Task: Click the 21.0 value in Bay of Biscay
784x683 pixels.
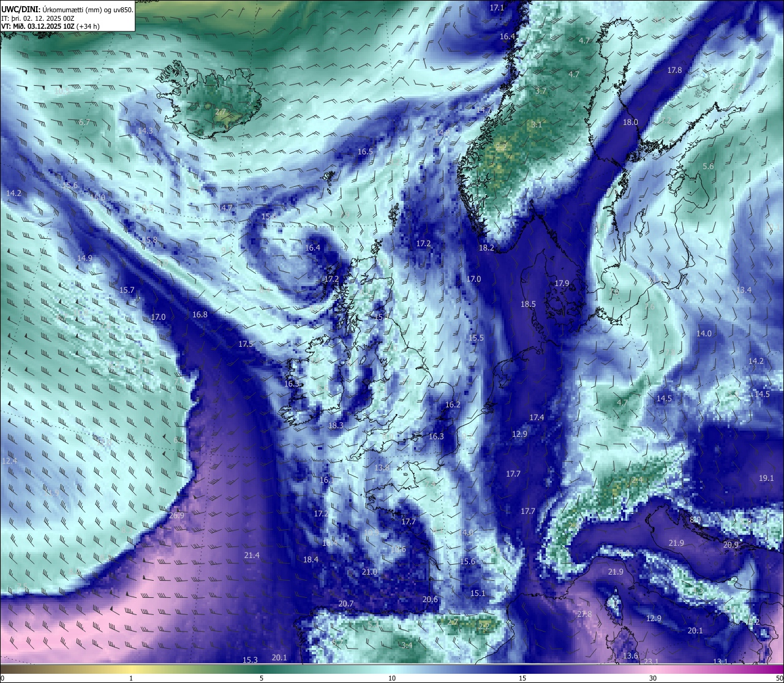Action: pyautogui.click(x=369, y=572)
